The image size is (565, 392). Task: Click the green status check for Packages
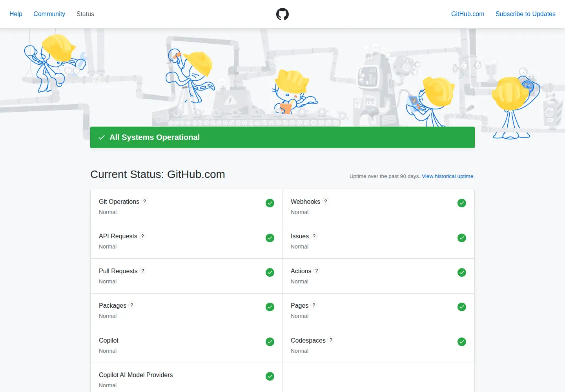pos(270,307)
